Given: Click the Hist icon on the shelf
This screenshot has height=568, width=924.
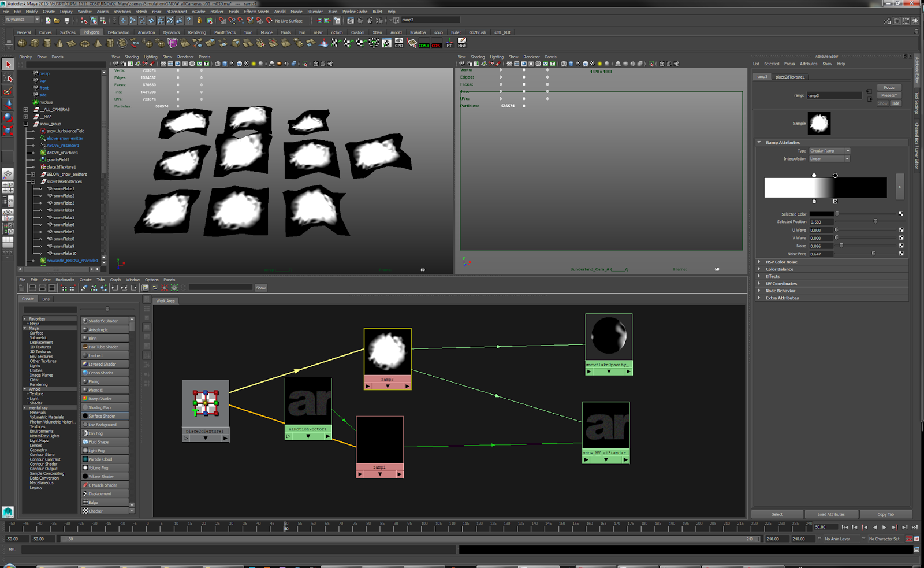Looking at the screenshot, I should pos(462,42).
